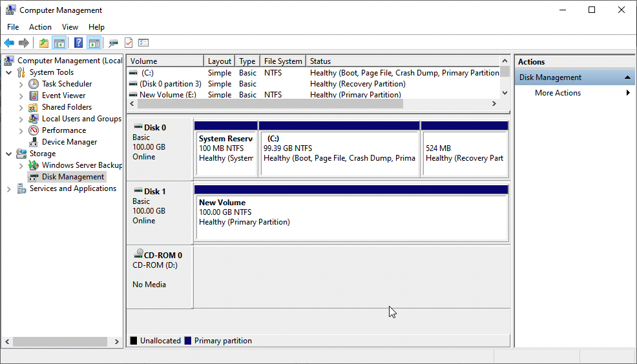Click the settings list toolbar icon
Screen dimensions: 637x364
(143, 43)
